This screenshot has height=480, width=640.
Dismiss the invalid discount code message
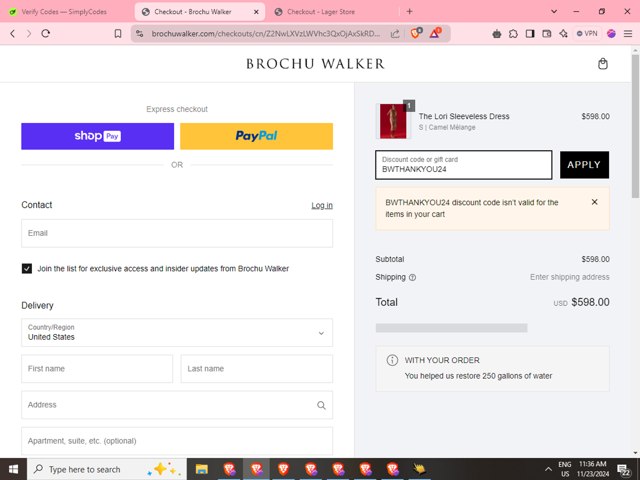coord(595,202)
